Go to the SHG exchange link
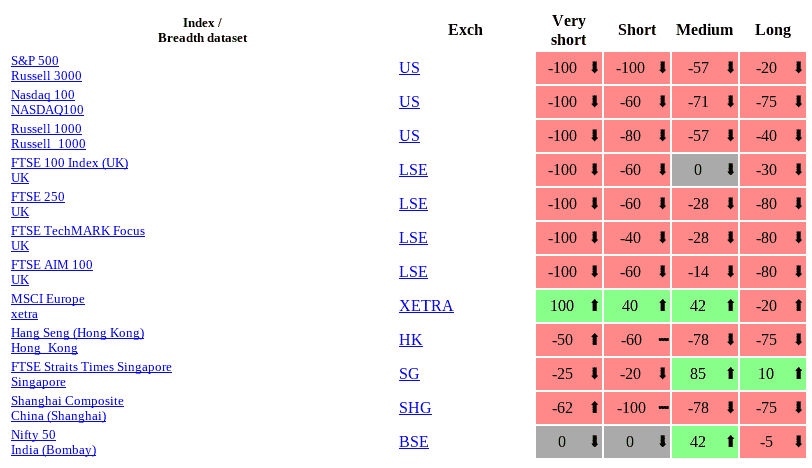This screenshot has height=468, width=812. point(415,408)
